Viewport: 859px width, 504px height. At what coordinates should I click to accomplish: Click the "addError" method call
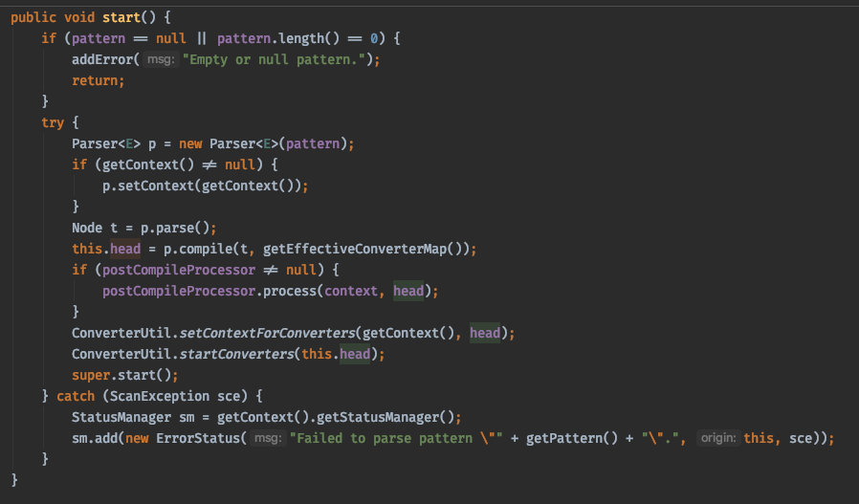point(102,59)
